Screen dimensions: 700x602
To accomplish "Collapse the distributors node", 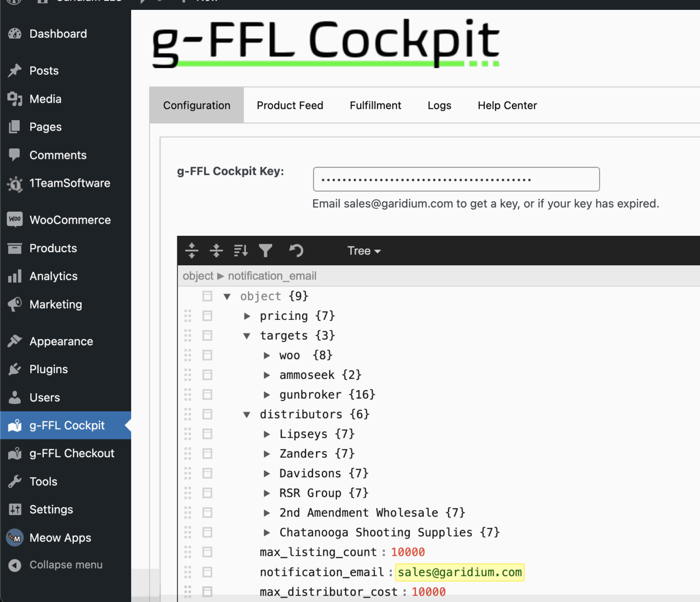I will tap(247, 414).
